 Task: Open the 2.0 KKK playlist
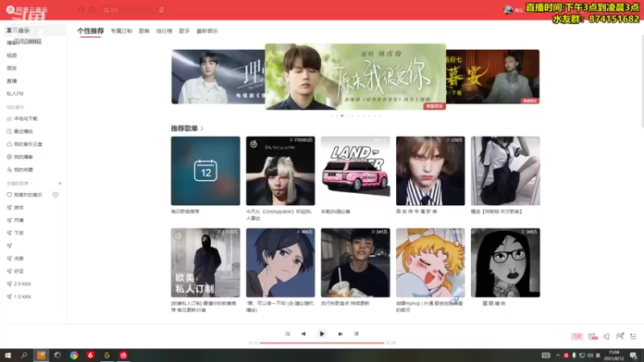19,284
